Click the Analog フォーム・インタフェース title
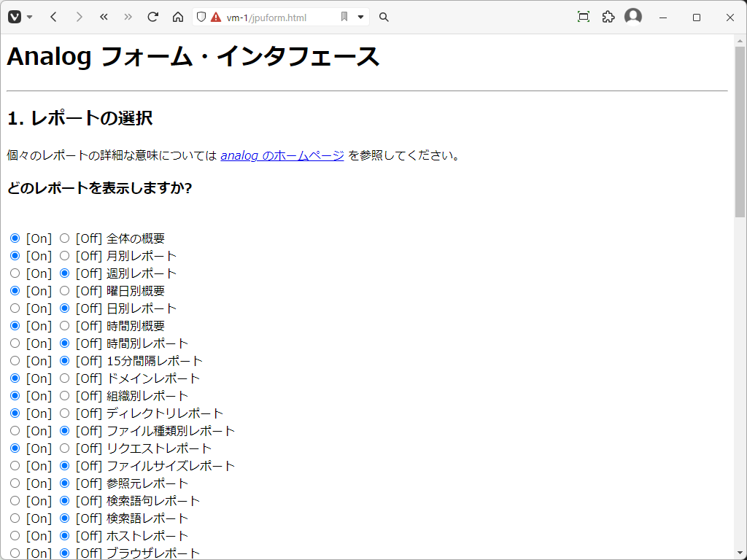The height and width of the screenshot is (560, 747). [x=193, y=57]
